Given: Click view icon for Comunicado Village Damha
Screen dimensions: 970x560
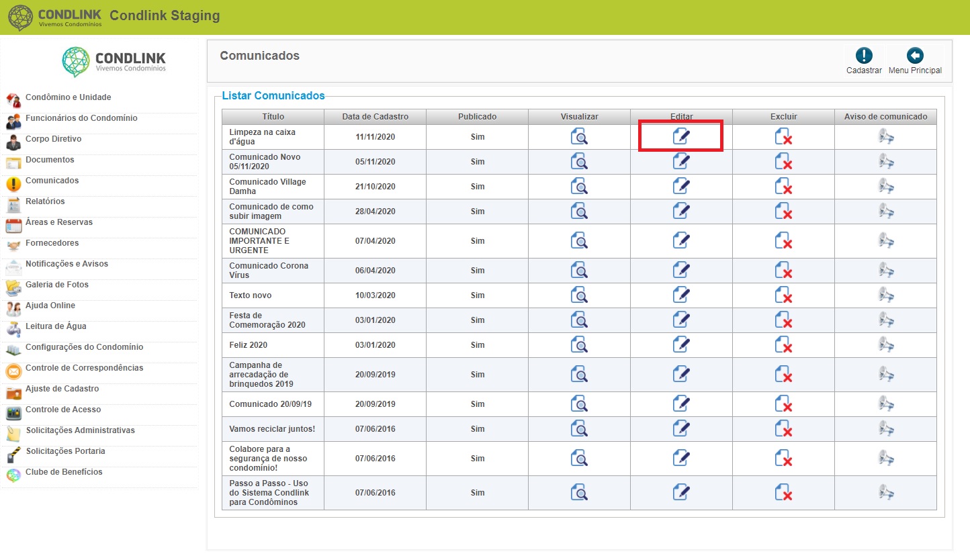Looking at the screenshot, I should point(579,186).
